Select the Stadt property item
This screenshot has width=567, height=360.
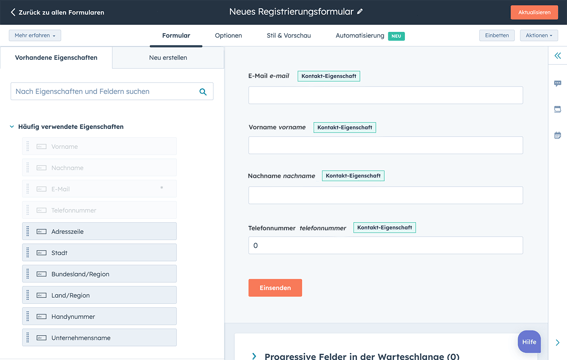[99, 253]
